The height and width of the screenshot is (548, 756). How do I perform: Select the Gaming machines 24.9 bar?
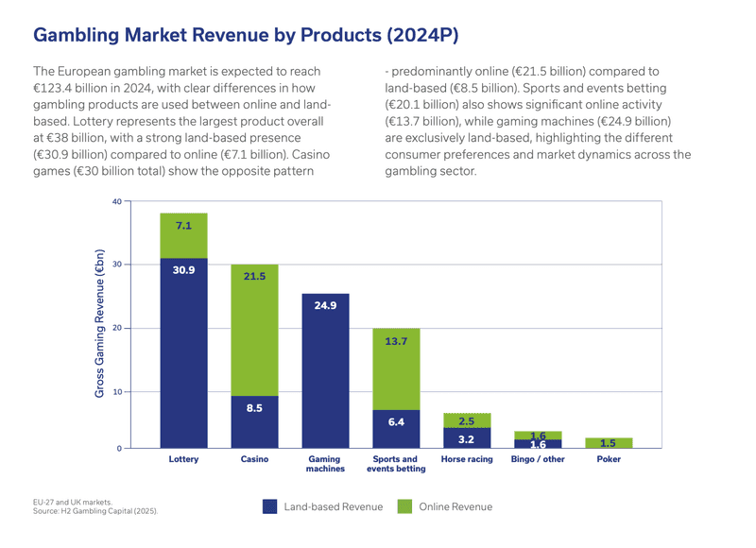(325, 371)
